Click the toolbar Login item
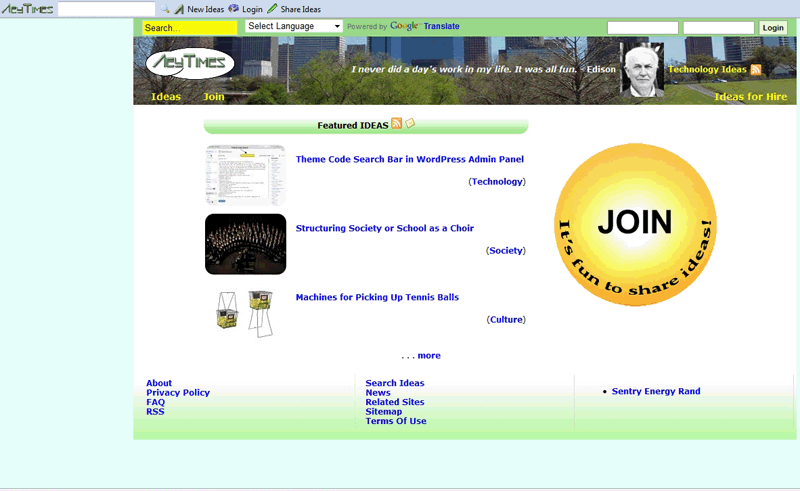The width and height of the screenshot is (800, 491). tap(245, 9)
